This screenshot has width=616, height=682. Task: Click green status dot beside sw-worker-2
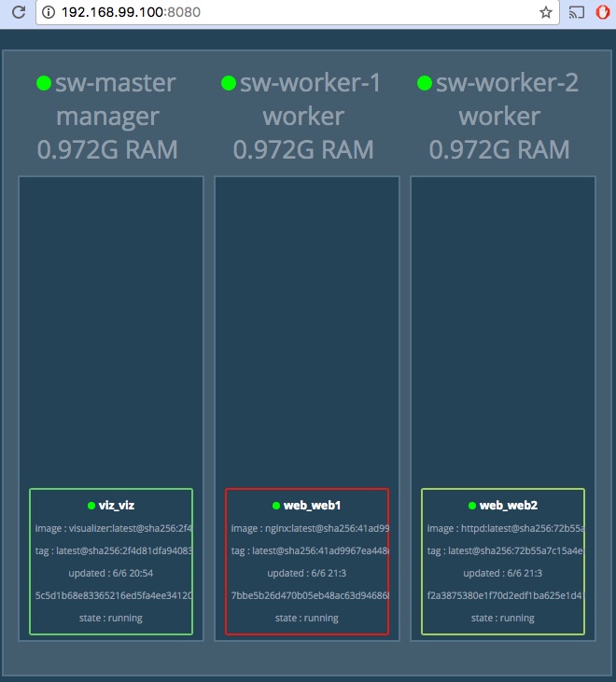coord(425,83)
